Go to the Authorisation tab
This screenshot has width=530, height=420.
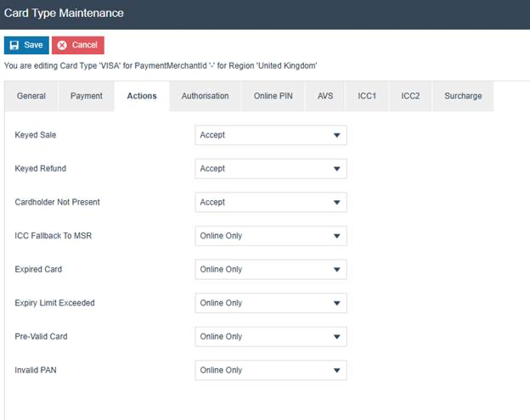[206, 96]
